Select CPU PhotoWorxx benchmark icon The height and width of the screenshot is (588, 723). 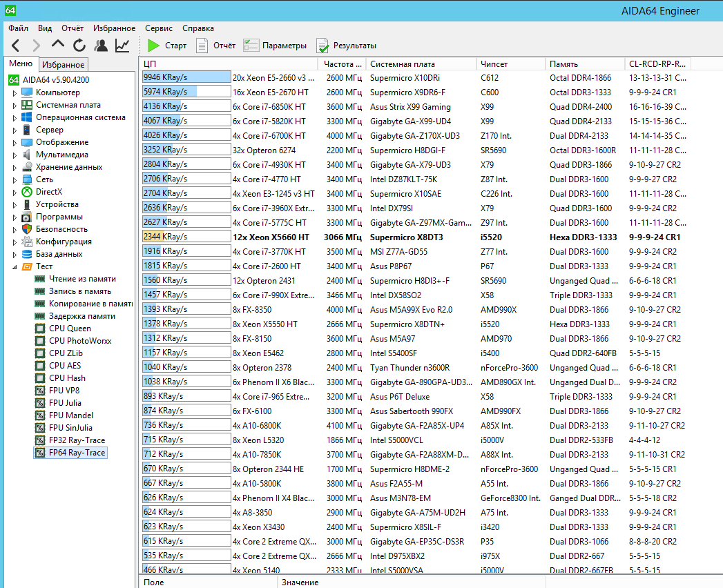coord(40,341)
